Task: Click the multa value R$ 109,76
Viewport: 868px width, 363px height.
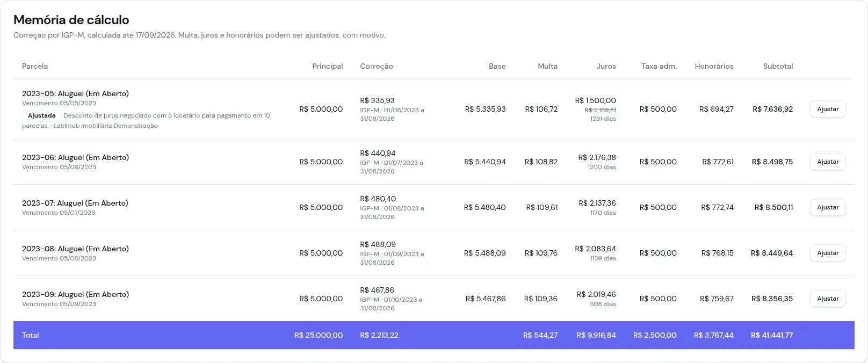Action: click(541, 253)
